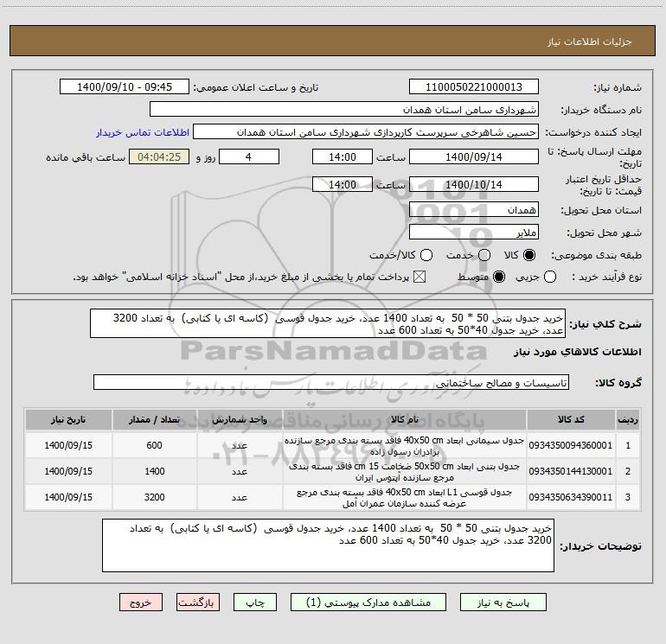Click the واحد شمارش column header
Screen dimensions: 666x644
240,419
